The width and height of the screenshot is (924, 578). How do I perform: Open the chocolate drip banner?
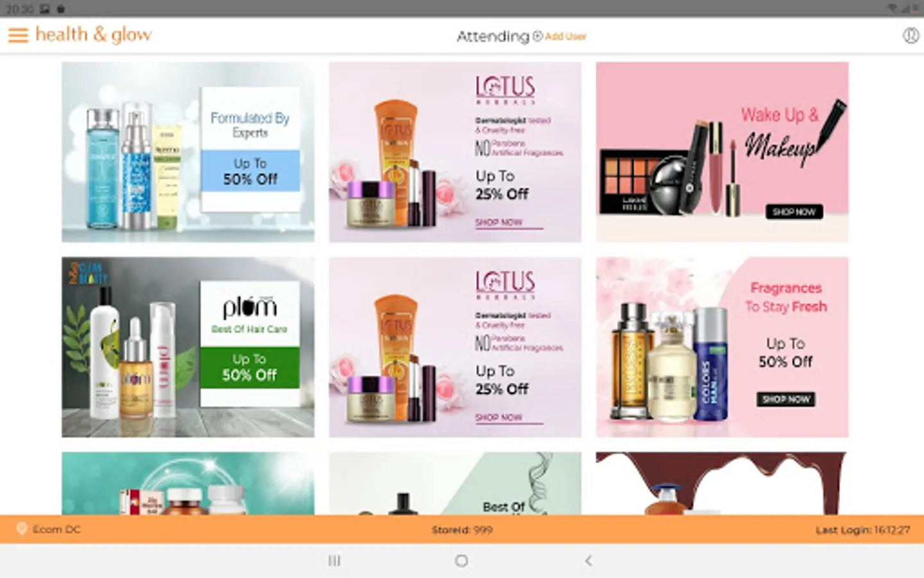pos(722,484)
